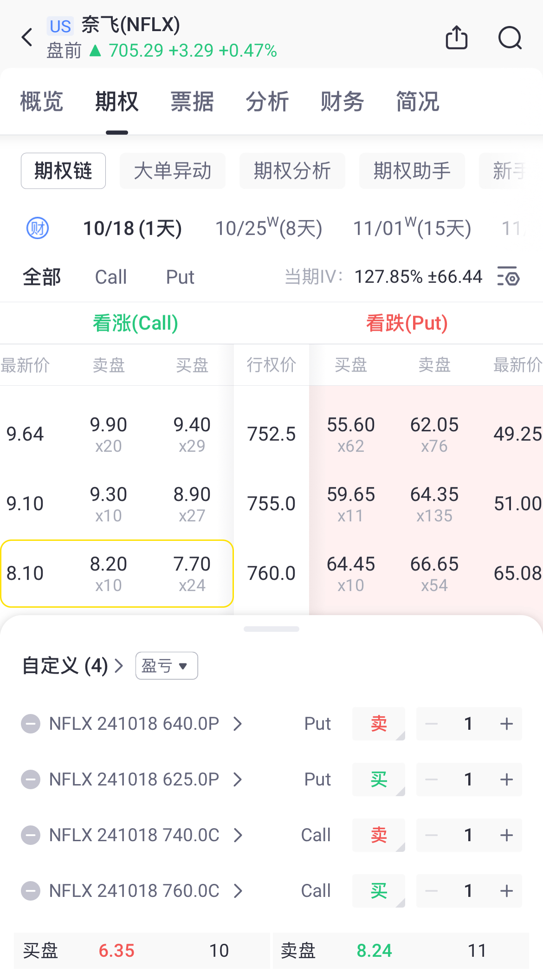
Task: Decrease quantity for 640.0P leg
Action: click(x=432, y=723)
